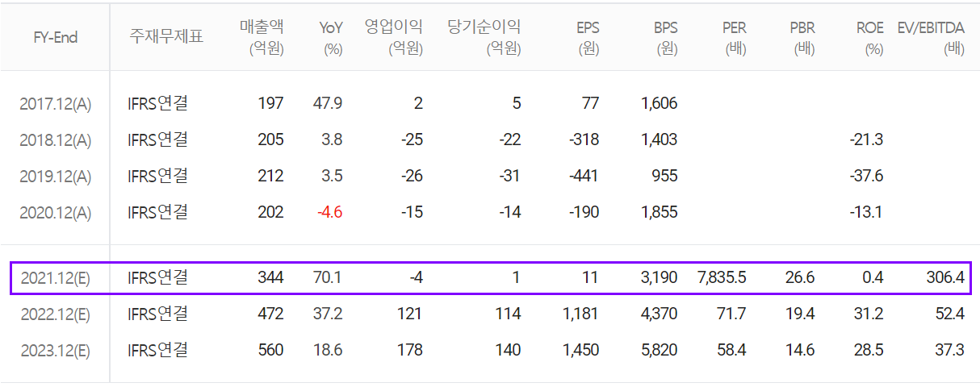Select the 2023 PER value 58.4

(731, 350)
